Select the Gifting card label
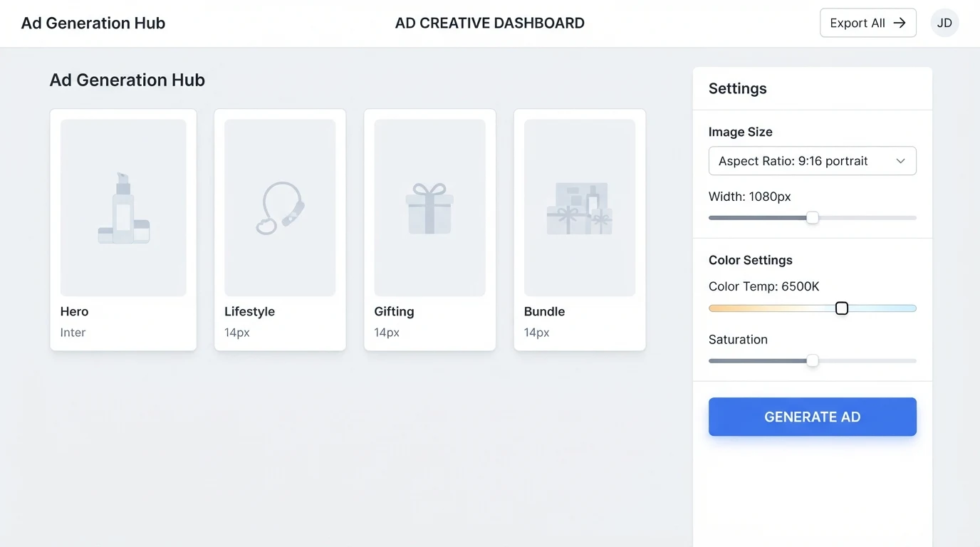This screenshot has width=980, height=547. coord(394,311)
